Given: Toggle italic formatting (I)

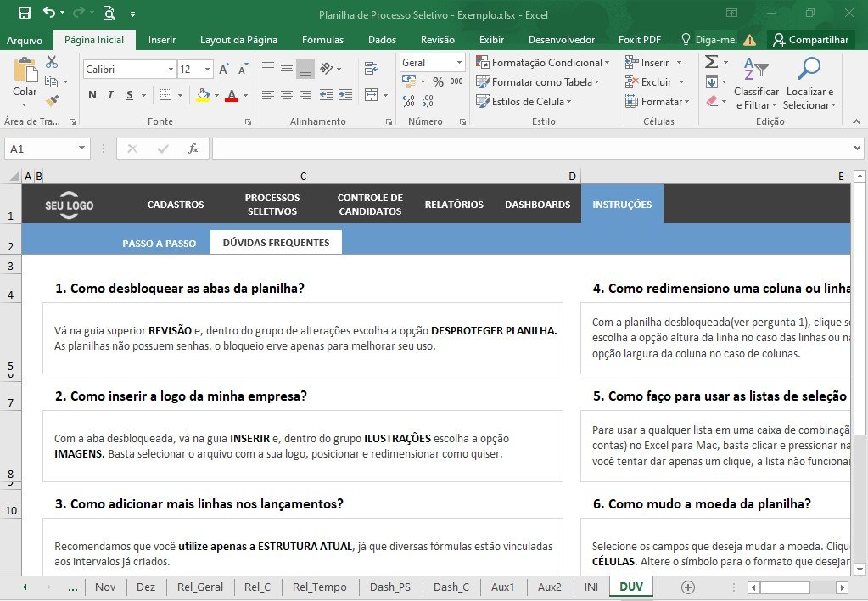Looking at the screenshot, I should (x=110, y=95).
